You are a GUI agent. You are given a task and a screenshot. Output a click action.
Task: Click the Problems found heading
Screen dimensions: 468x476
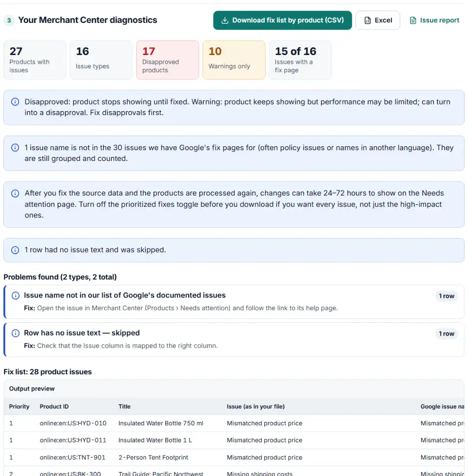click(x=60, y=277)
